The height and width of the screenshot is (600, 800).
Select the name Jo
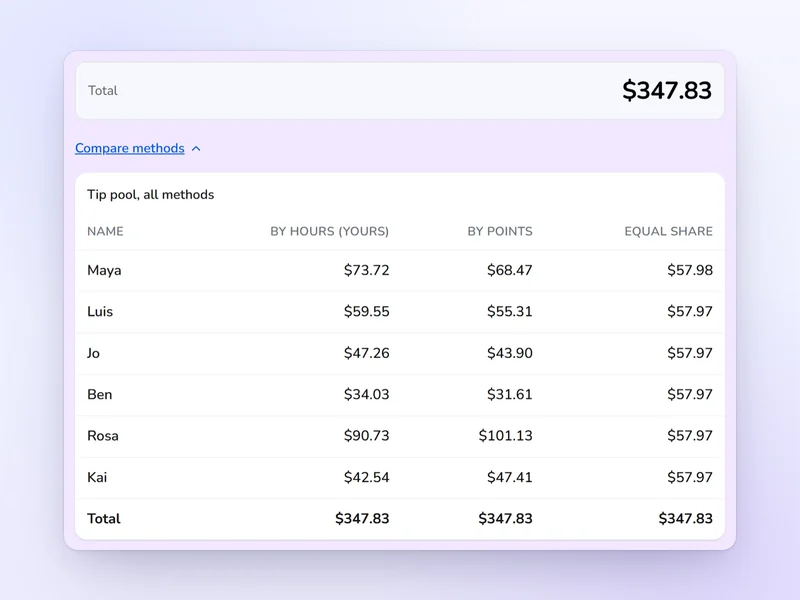[x=93, y=353]
